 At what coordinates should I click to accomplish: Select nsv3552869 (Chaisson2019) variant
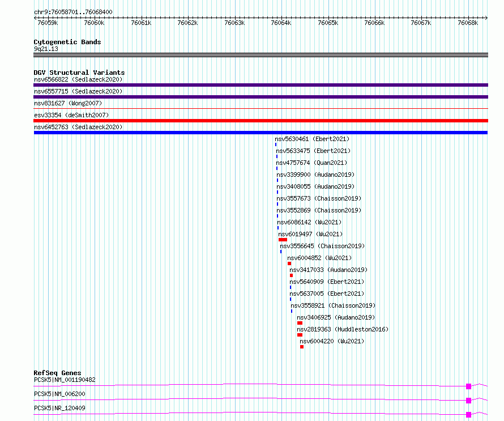pyautogui.click(x=319, y=210)
